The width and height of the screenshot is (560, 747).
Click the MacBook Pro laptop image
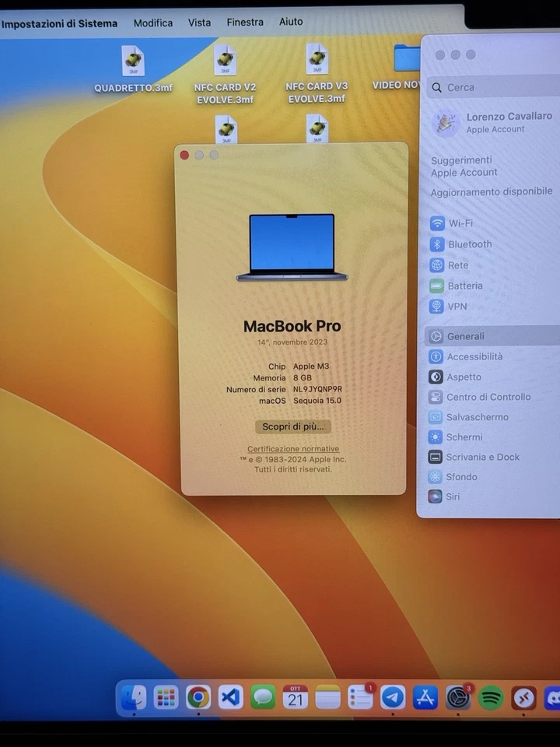pos(292,247)
